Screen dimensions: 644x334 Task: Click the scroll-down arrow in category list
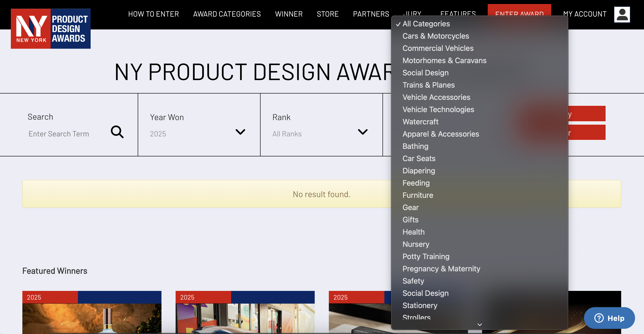point(479,325)
